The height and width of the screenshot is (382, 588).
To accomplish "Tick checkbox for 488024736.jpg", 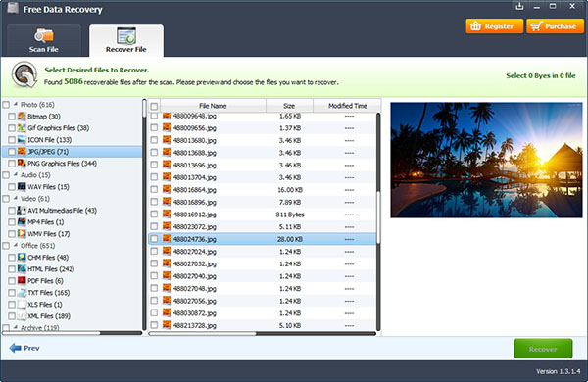I will [x=154, y=239].
